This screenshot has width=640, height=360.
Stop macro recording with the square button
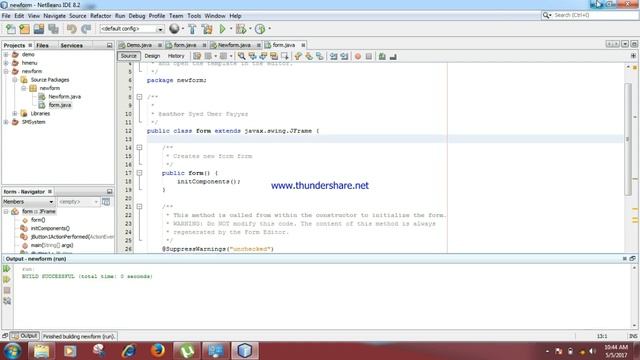click(x=369, y=56)
